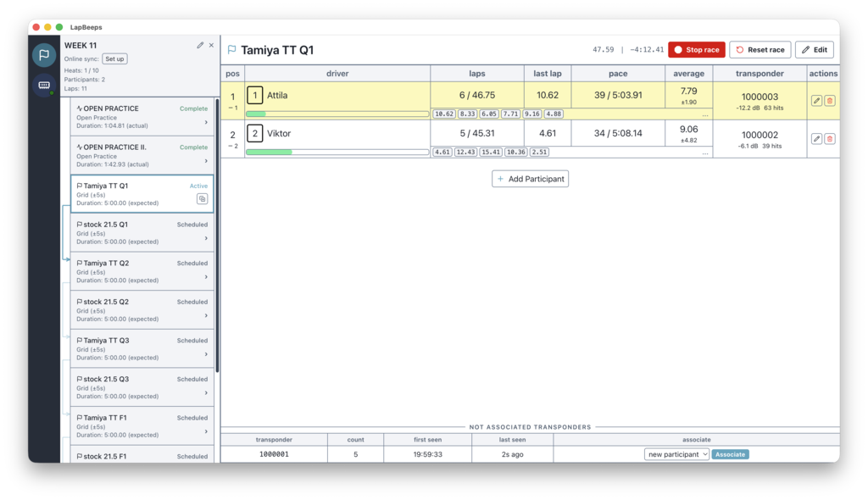Select the OPEN PRACTICE II. heat
Image resolution: width=868 pixels, height=500 pixels.
pos(142,155)
